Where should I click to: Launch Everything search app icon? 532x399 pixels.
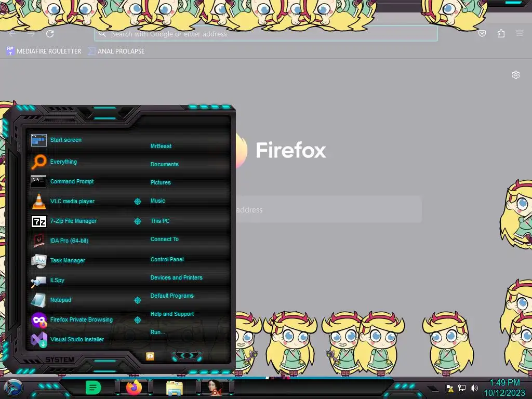[x=38, y=162]
